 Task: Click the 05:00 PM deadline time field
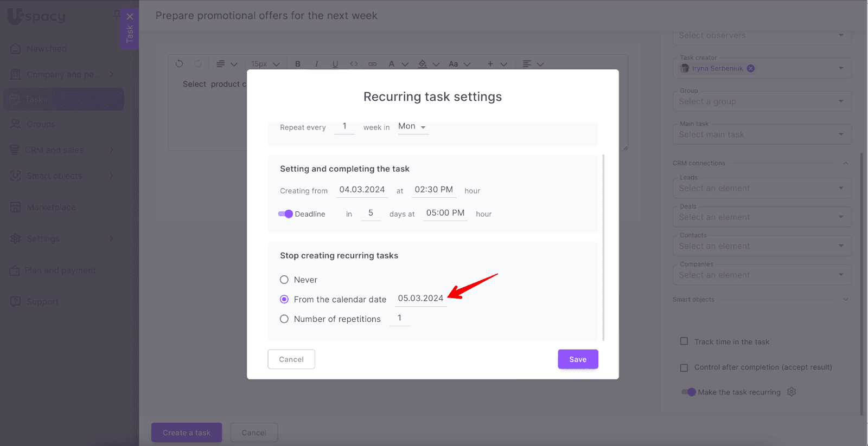tap(445, 213)
